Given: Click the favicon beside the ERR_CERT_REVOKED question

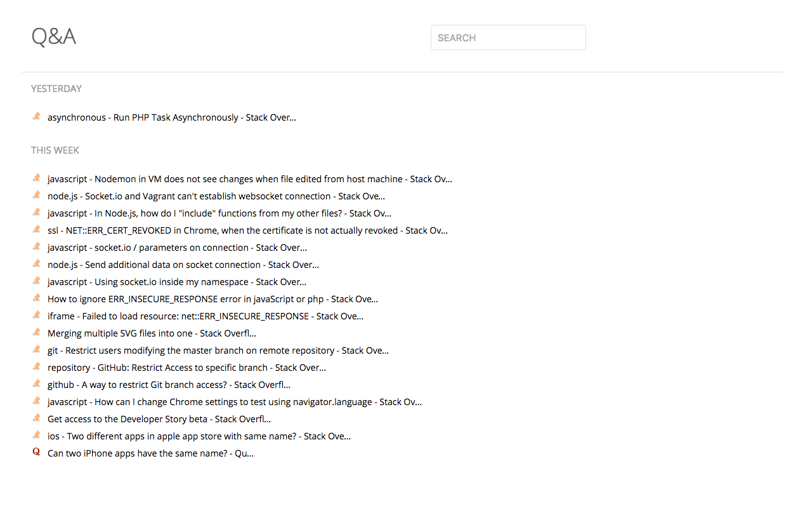Looking at the screenshot, I should click(36, 229).
